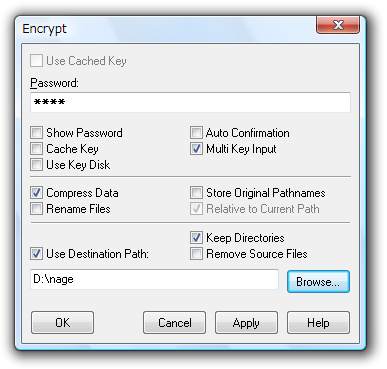
Task: Focus the destination path field showing D:\nage
Action: (154, 279)
